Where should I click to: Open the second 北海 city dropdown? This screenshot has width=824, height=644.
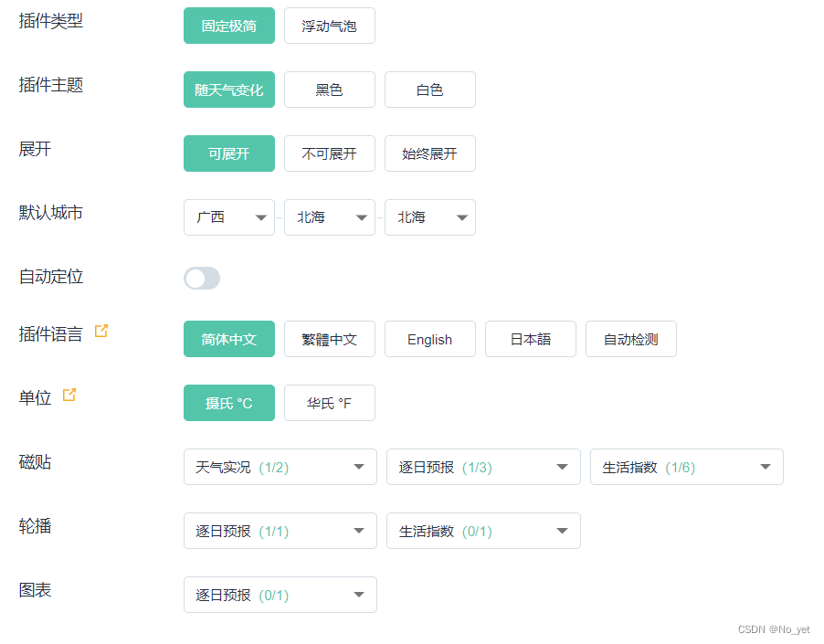(329, 217)
